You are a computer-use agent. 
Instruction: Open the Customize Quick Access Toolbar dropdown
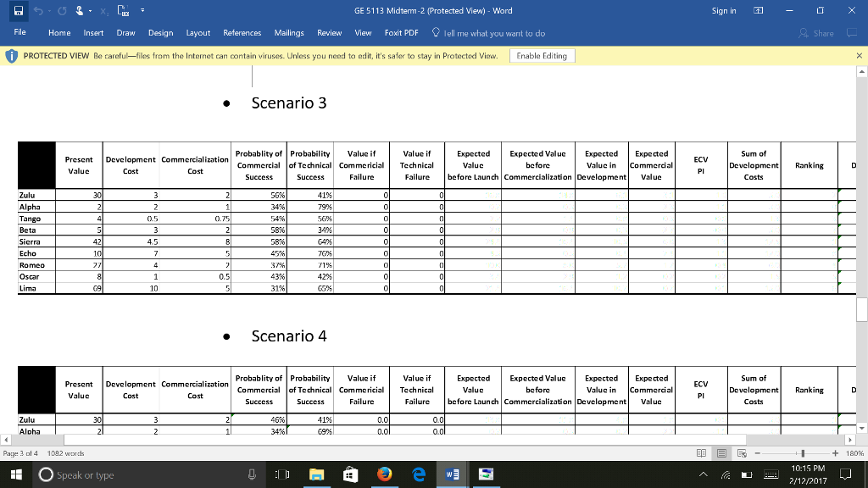[142, 10]
